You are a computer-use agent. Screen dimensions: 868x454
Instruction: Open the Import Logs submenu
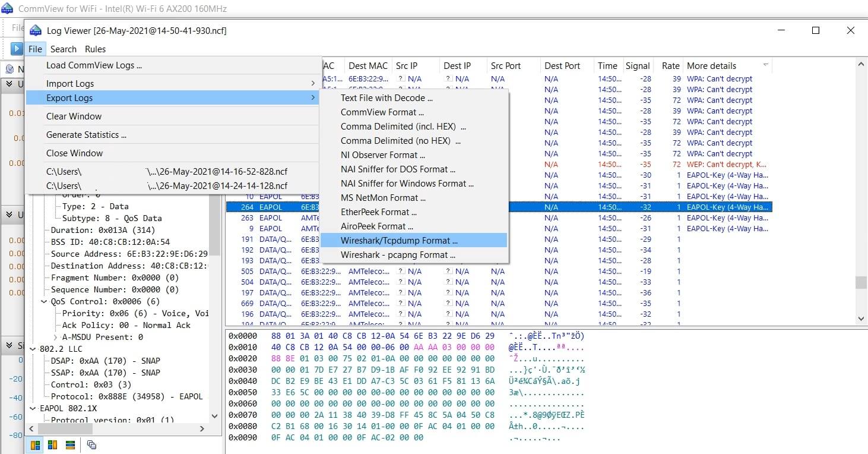[x=173, y=83]
